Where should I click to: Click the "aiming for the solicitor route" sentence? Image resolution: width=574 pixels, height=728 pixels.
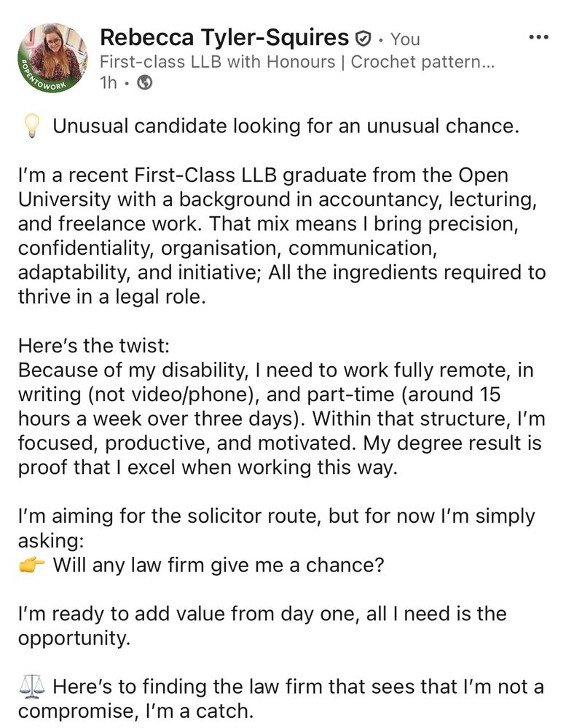click(x=275, y=517)
